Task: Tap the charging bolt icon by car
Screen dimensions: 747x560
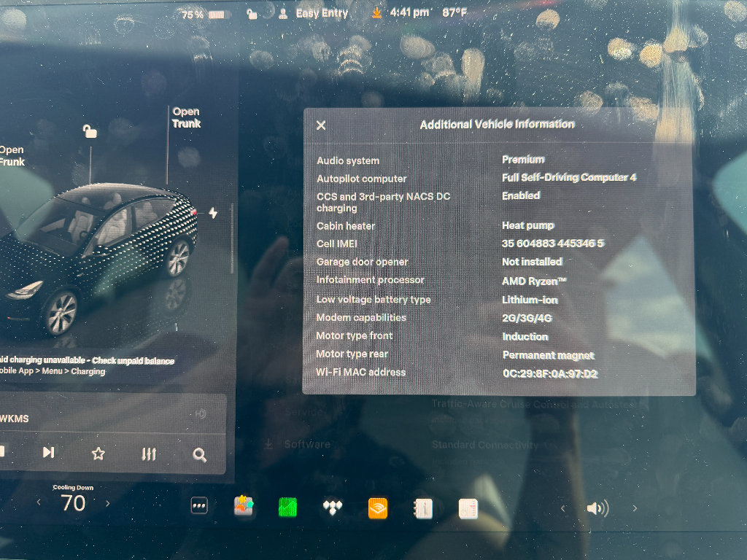Action: pos(213,213)
